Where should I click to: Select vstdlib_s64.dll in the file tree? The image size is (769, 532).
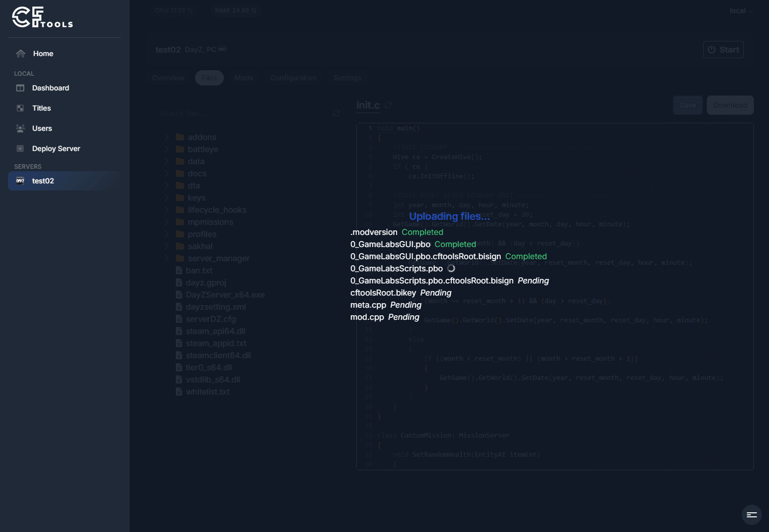coord(213,379)
